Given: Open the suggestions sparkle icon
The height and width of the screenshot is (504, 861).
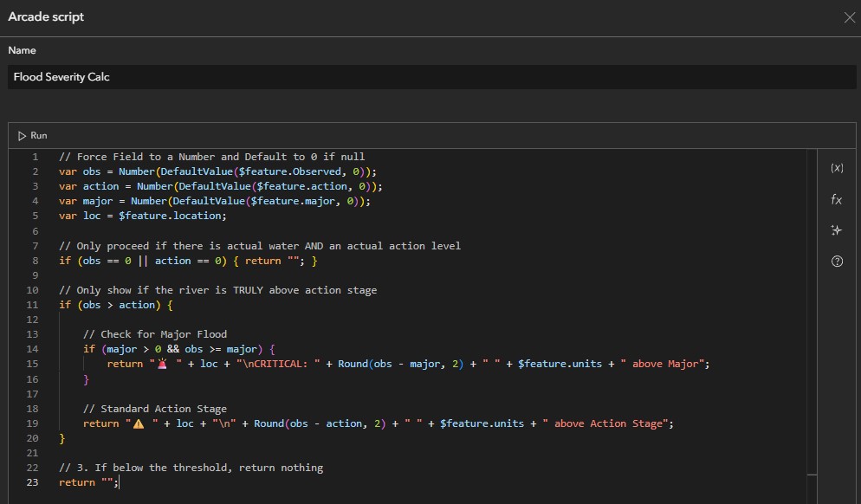Looking at the screenshot, I should coord(837,230).
